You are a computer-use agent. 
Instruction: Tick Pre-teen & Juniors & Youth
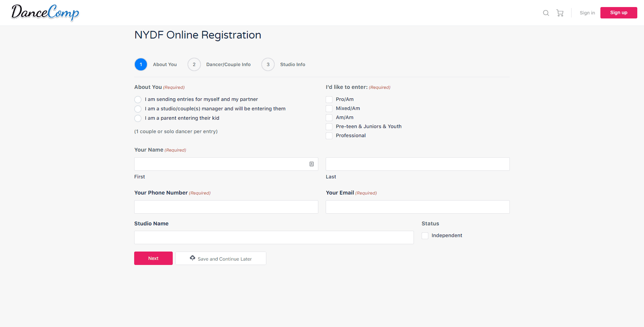(329, 127)
